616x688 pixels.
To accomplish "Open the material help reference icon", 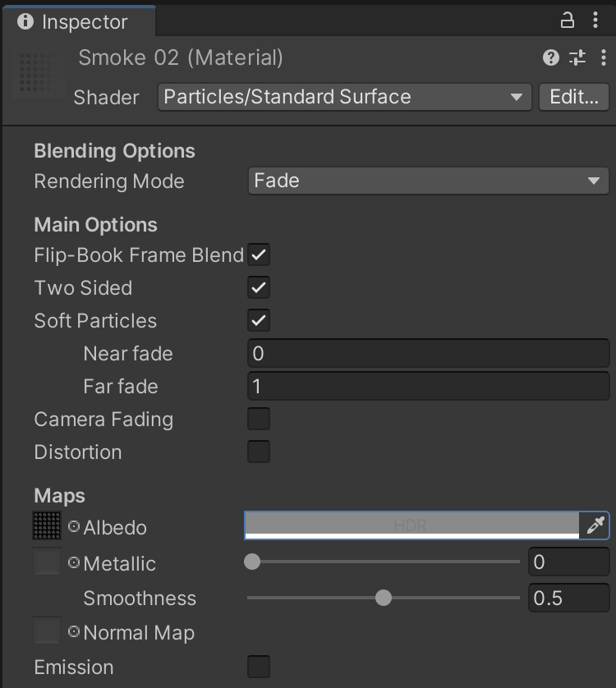I will point(551,57).
